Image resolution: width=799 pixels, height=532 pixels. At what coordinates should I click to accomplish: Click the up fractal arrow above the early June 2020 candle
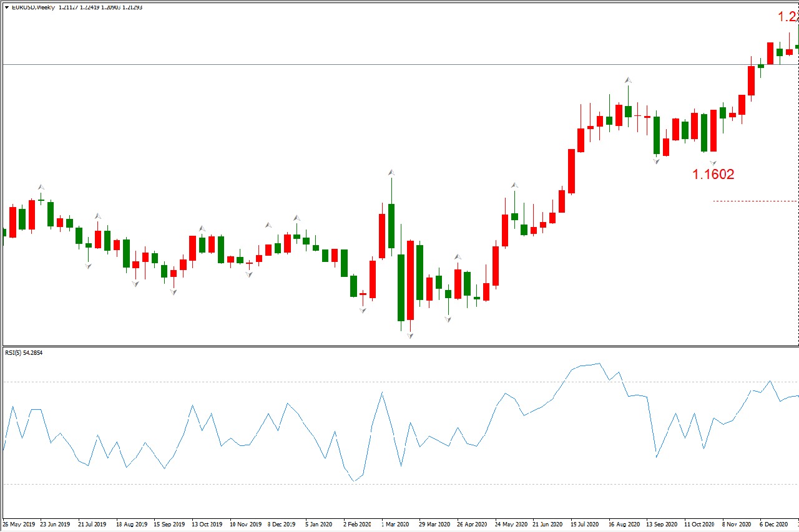[x=514, y=185]
